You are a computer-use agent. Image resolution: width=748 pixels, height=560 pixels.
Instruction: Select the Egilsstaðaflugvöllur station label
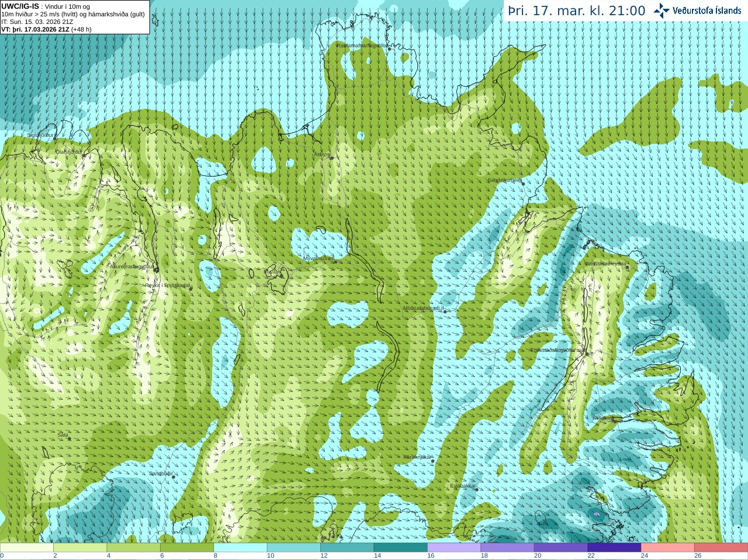[557, 350]
